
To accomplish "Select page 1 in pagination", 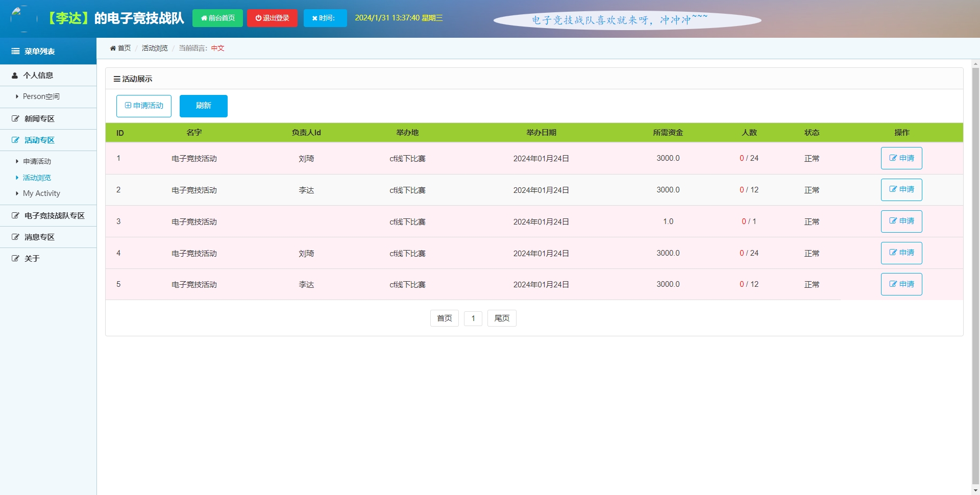I will (473, 318).
